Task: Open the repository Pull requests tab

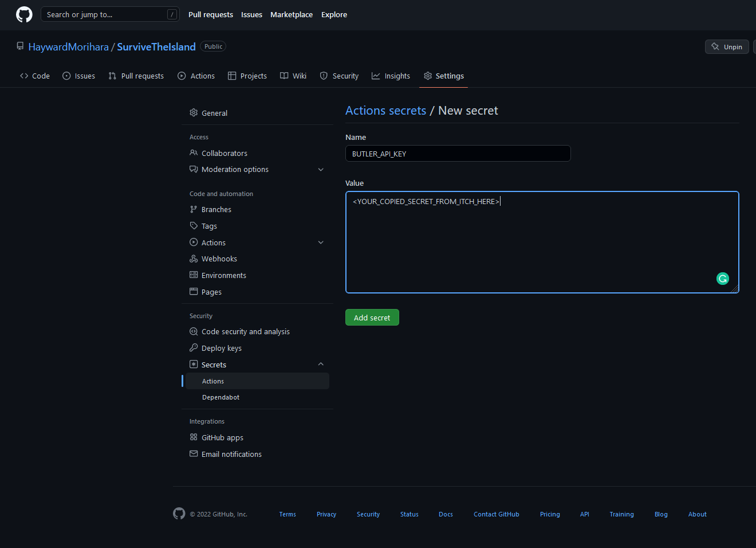Action: click(136, 76)
